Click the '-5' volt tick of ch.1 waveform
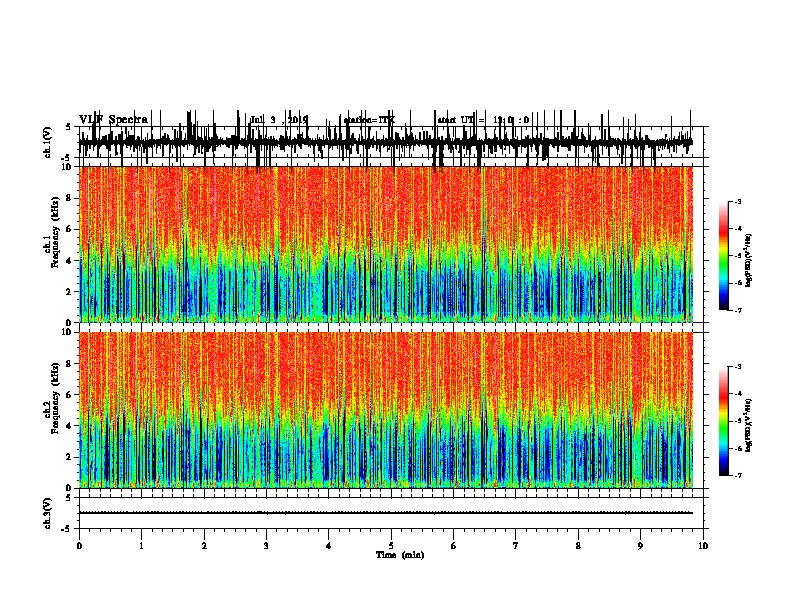Image resolution: width=792 pixels, height=612 pixels. 67,158
